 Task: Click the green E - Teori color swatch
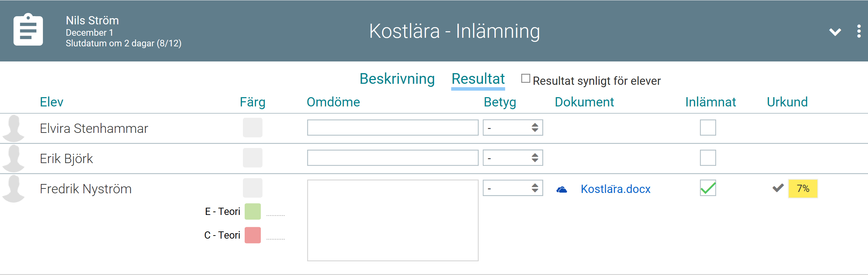click(x=253, y=211)
